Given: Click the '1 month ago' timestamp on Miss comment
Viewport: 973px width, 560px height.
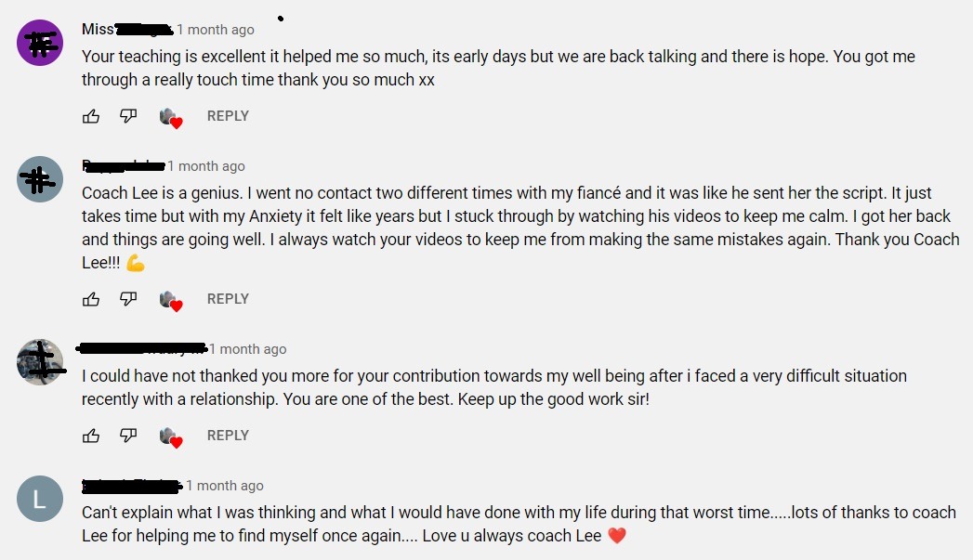Looking at the screenshot, I should 216,30.
